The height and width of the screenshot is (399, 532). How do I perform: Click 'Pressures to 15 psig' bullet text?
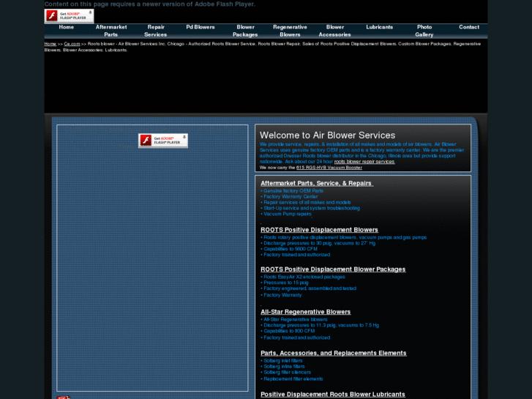pos(286,283)
